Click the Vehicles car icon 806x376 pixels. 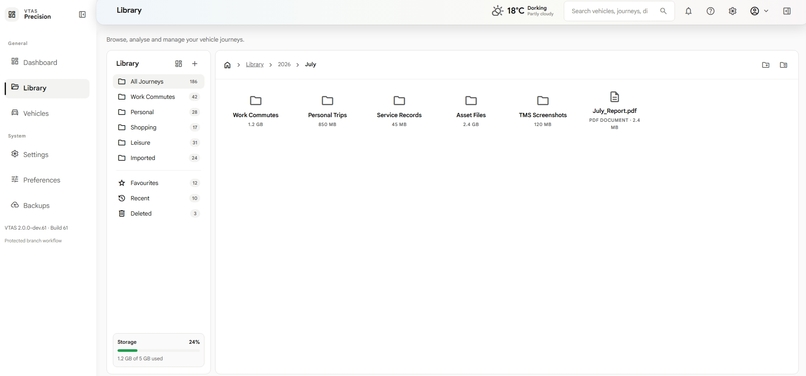(x=14, y=113)
